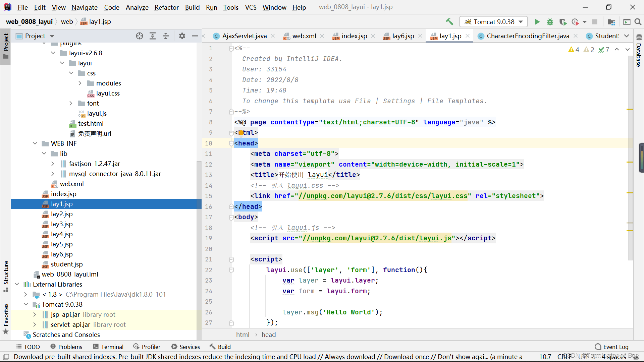This screenshot has width=644, height=362.
Task: Click the Terminal tab in bottom panel
Action: click(x=108, y=346)
